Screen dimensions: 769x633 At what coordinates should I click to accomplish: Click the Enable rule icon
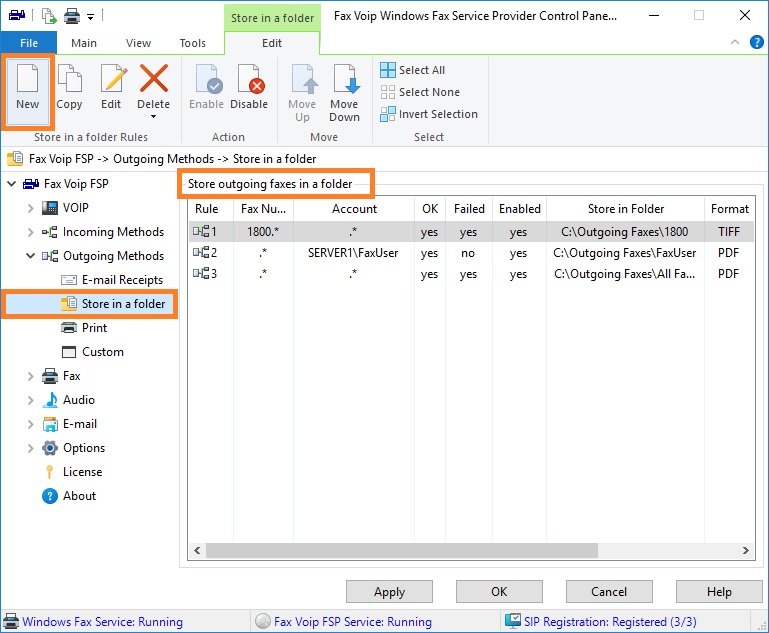tap(209, 78)
